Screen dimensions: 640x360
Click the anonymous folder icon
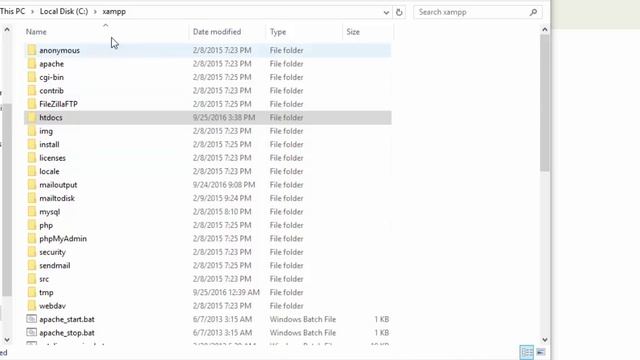pyautogui.click(x=32, y=50)
